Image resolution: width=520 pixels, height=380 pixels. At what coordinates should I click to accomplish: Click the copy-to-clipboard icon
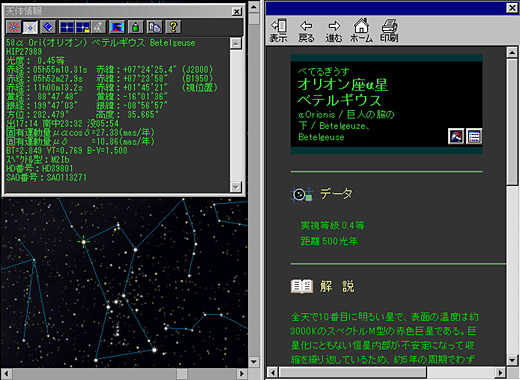[x=155, y=27]
